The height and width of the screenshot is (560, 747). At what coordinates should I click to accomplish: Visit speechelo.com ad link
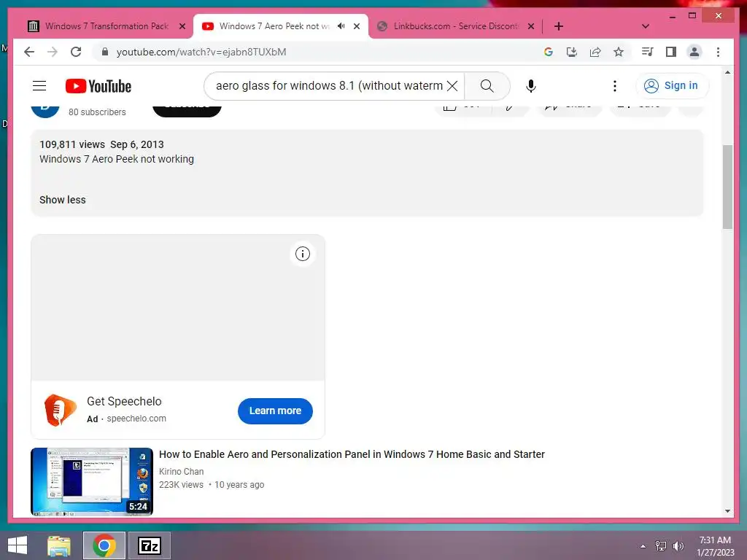pos(136,419)
